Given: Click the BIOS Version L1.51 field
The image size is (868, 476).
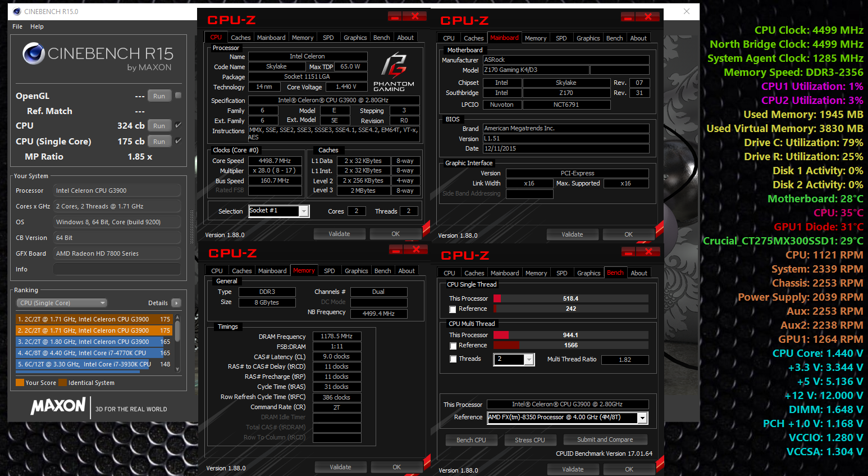Looking at the screenshot, I should [x=566, y=138].
